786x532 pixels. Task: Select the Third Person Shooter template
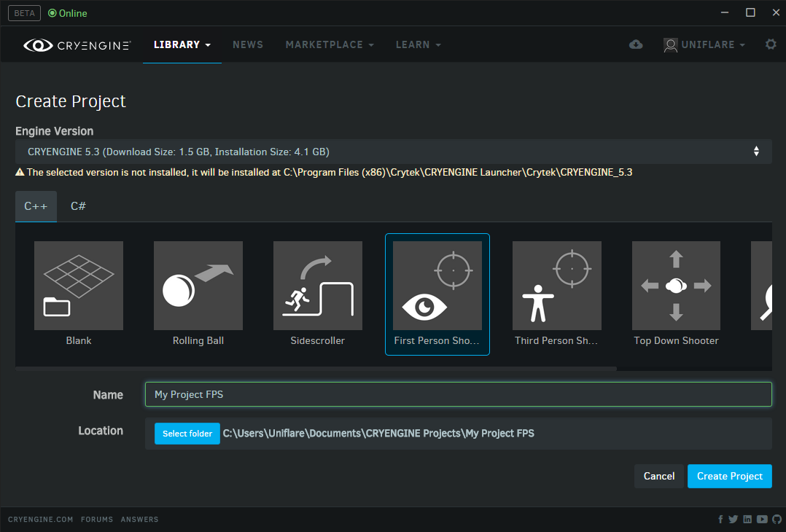(556, 294)
